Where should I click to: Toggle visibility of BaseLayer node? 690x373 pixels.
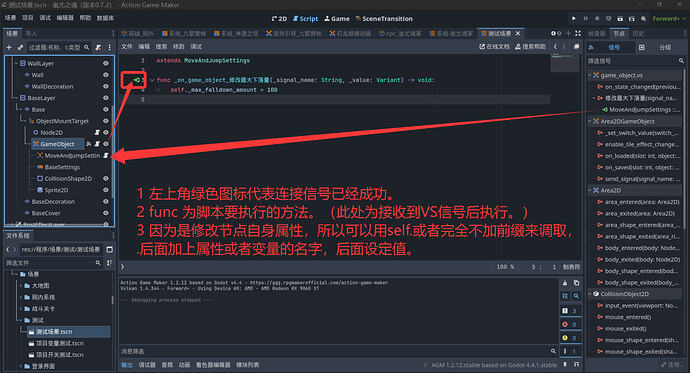106,98
